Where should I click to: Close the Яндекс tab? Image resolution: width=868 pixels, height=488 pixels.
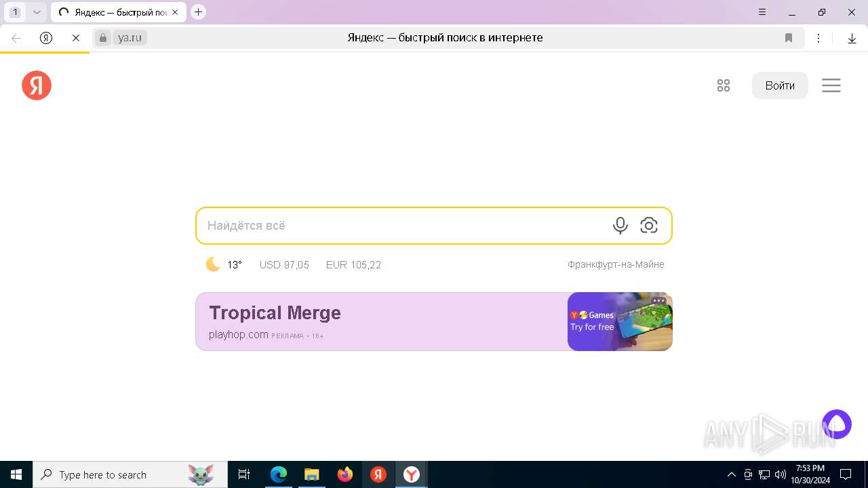[175, 12]
